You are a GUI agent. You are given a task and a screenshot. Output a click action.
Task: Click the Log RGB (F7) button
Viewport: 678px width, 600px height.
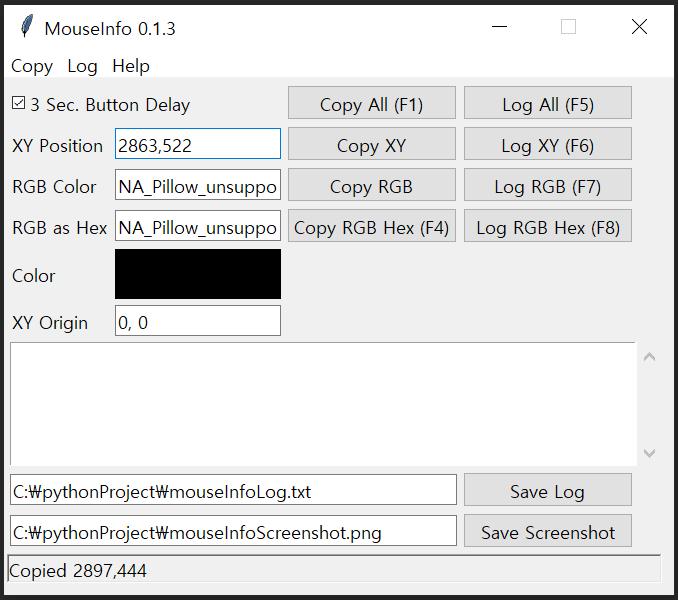(547, 185)
